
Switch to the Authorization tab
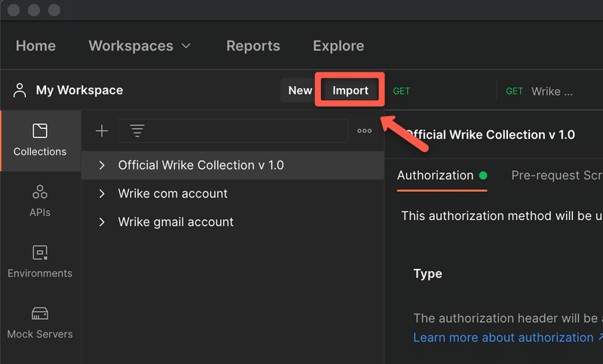[435, 176]
